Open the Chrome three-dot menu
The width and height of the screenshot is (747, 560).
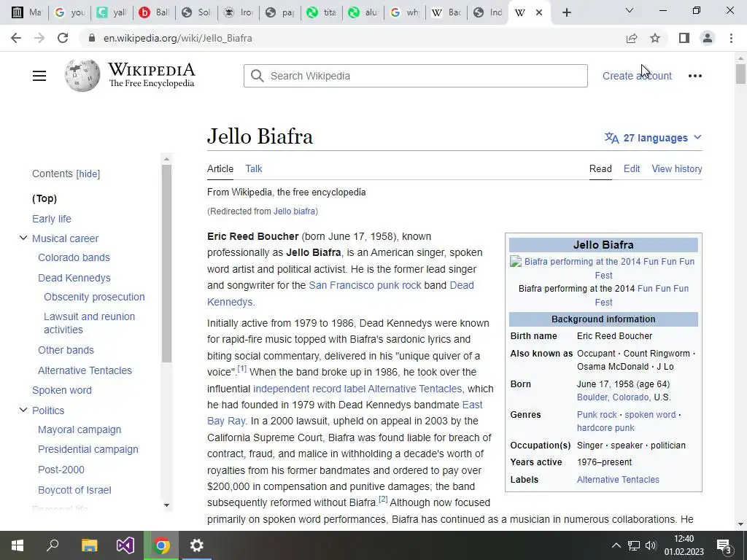pyautogui.click(x=731, y=38)
